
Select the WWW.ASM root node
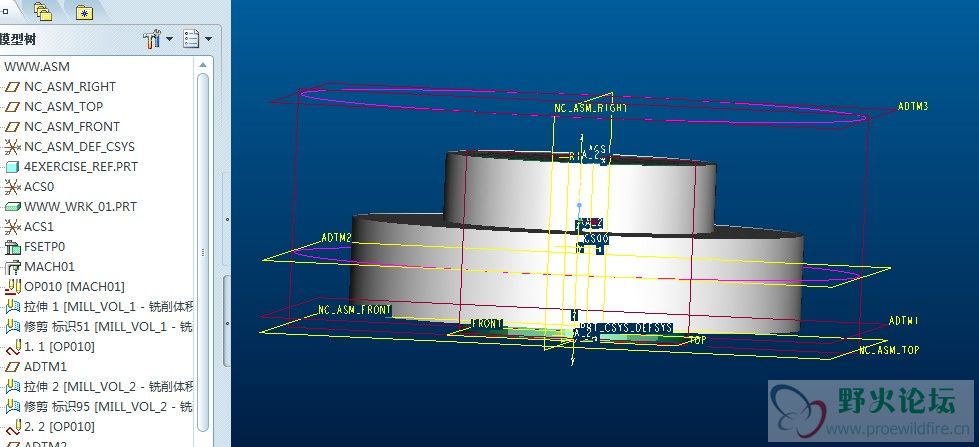click(x=37, y=66)
